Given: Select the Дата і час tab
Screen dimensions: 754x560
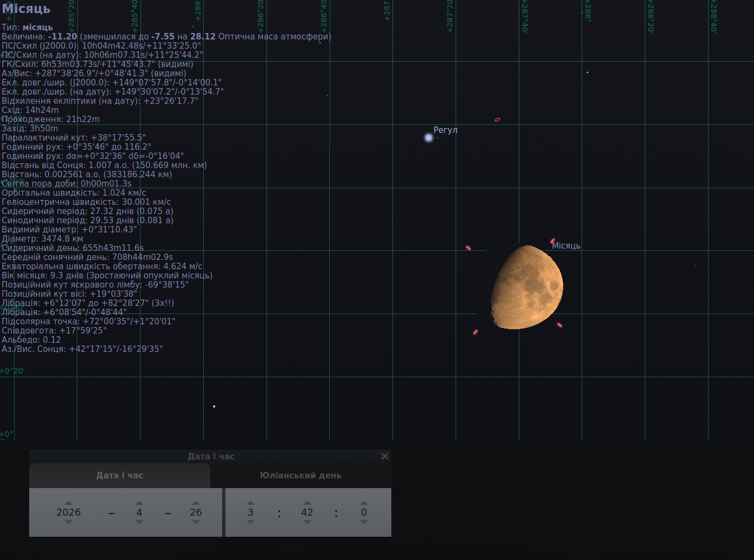Looking at the screenshot, I should (119, 476).
